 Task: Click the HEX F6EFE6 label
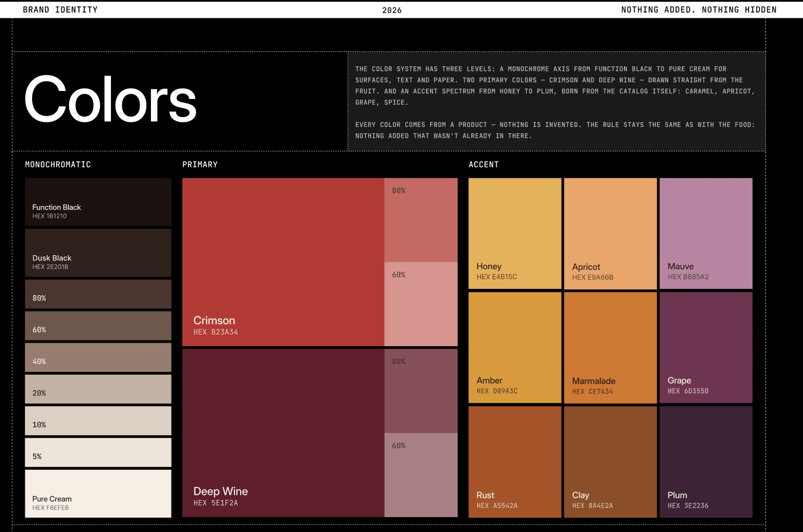(x=50, y=508)
